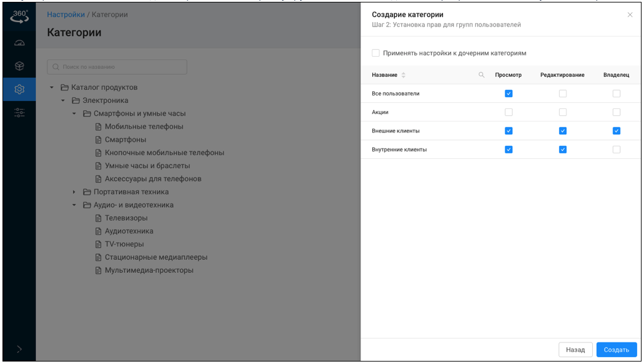
Task: Click the search icon in Название column
Action: point(481,75)
